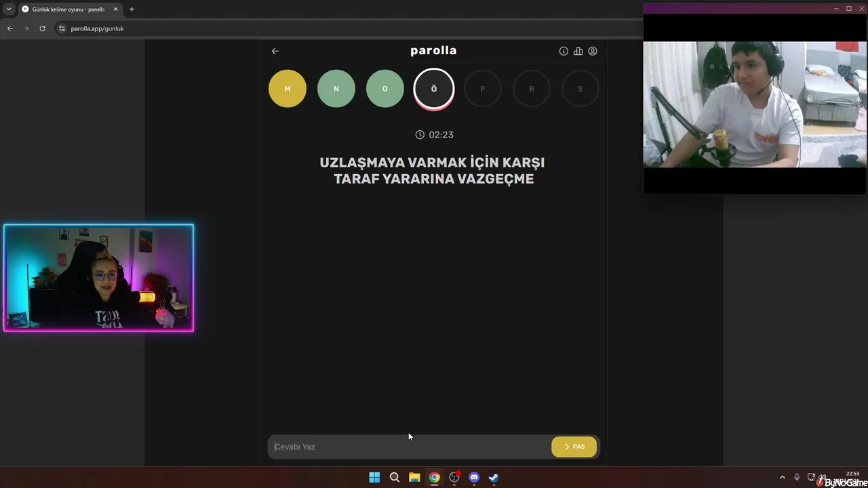The height and width of the screenshot is (488, 868).
Task: Reload the parolla page
Action: point(42,28)
